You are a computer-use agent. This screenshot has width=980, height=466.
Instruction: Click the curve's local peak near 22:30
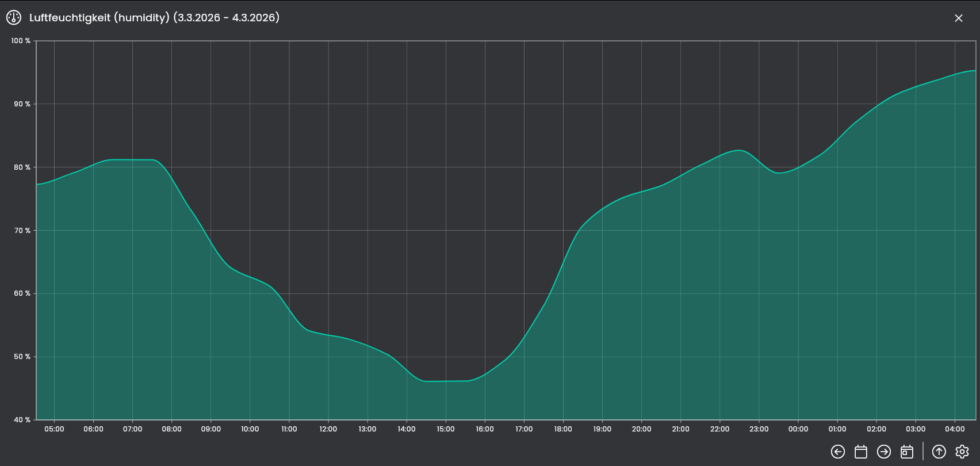click(740, 150)
